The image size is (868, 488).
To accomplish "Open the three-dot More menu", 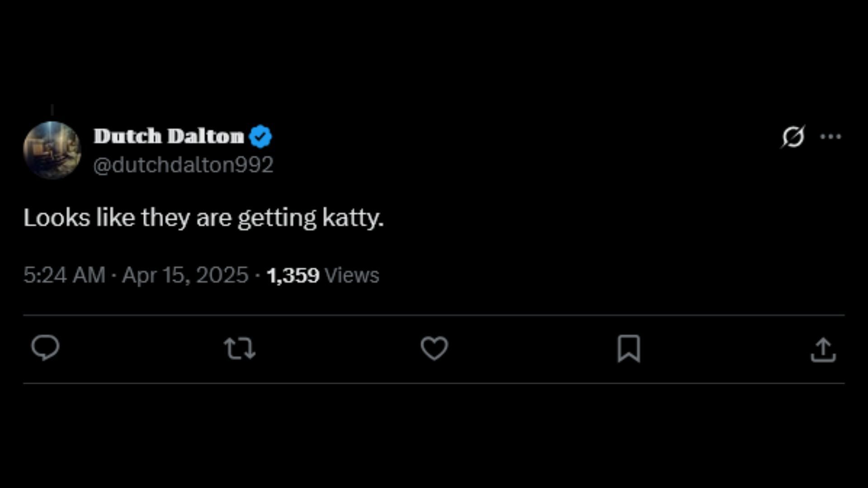I will pyautogui.click(x=830, y=136).
